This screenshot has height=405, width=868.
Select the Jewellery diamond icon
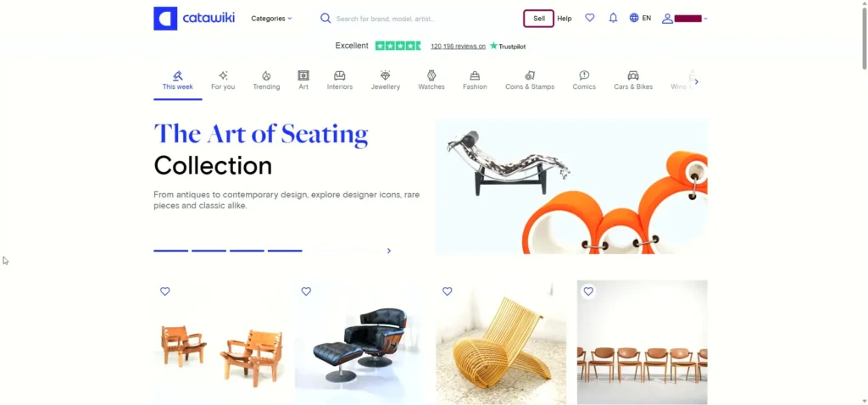click(386, 75)
